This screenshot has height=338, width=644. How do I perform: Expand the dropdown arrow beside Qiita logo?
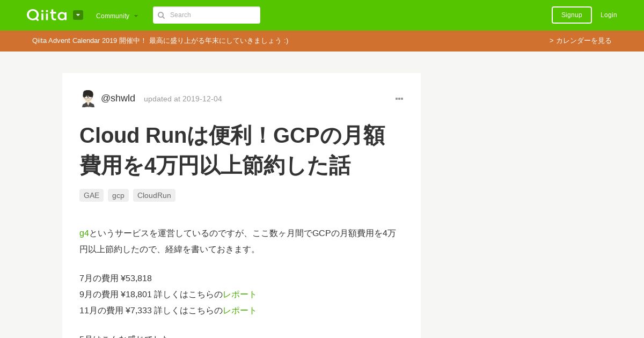(78, 15)
